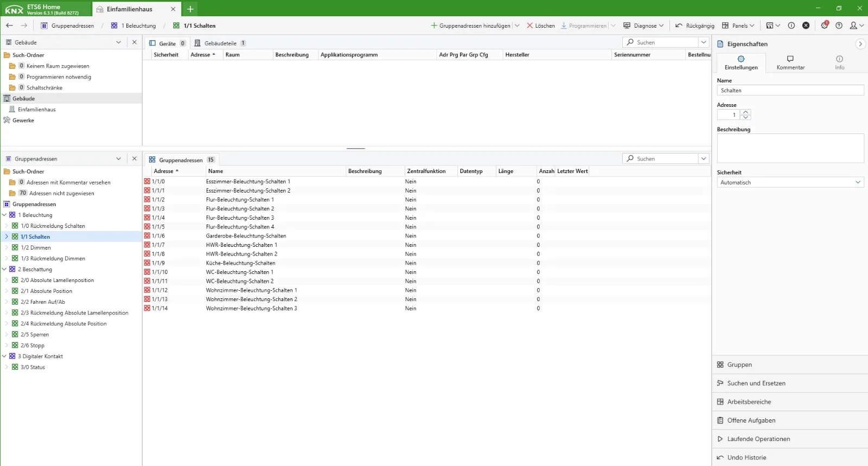Screen dimensions: 868x466
Task: Click Gruppenadressen breadcrumb item
Action: point(67,25)
